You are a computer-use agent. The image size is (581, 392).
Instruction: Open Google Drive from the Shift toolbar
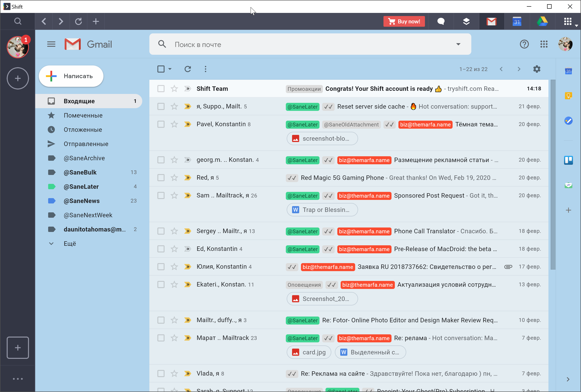coord(542,21)
